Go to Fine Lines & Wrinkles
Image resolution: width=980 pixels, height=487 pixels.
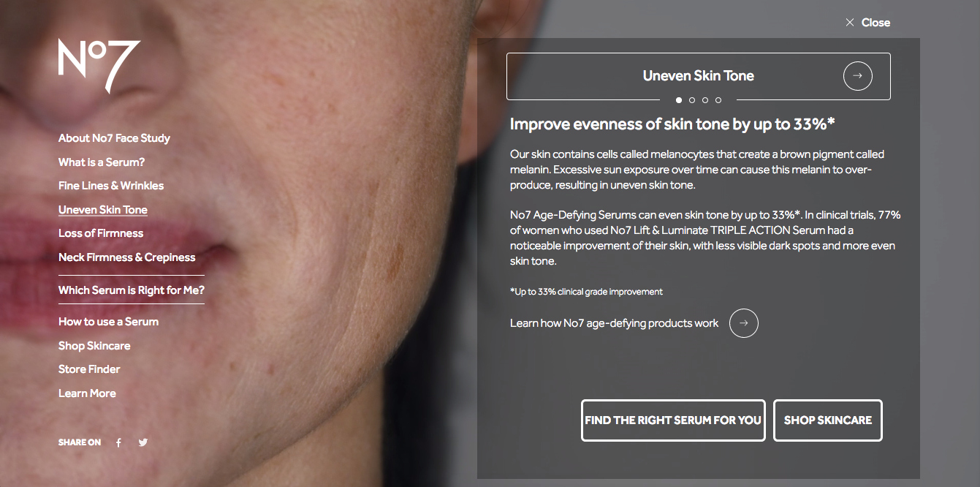pos(111,186)
